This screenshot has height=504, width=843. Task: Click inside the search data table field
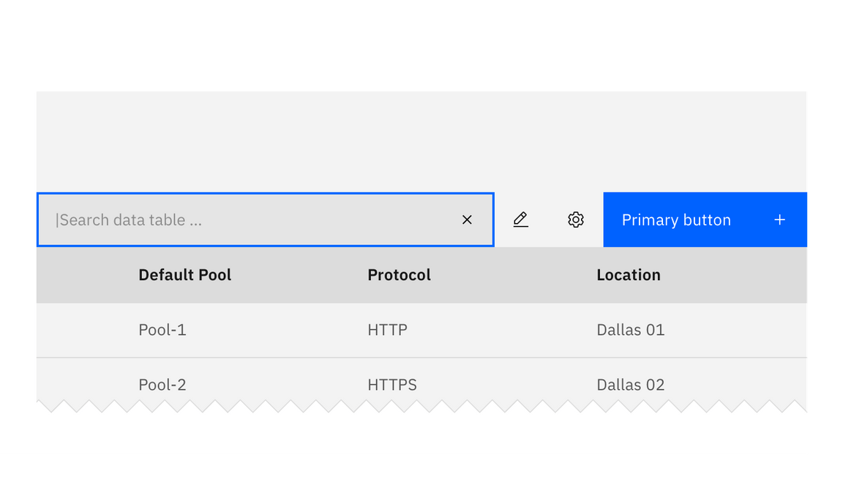(220, 219)
